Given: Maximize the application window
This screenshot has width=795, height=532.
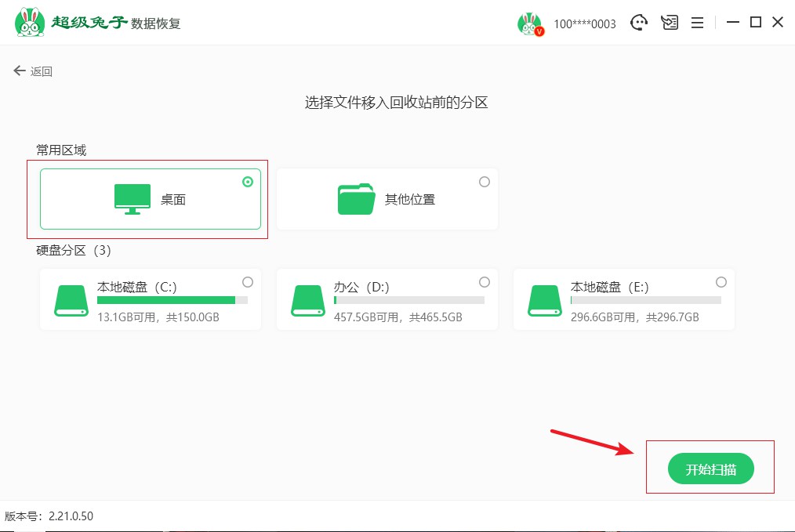Looking at the screenshot, I should click(755, 23).
